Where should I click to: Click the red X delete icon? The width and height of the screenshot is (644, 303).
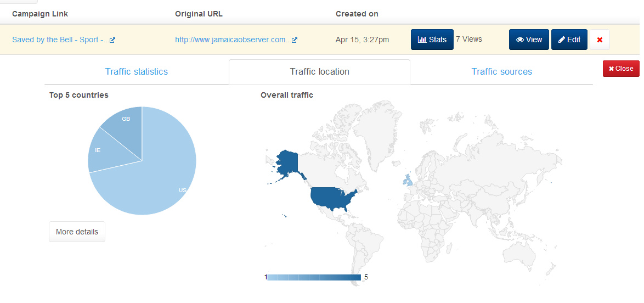(600, 40)
